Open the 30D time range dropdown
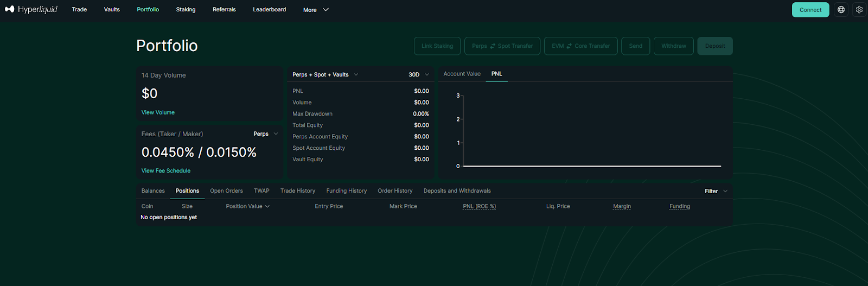 [x=419, y=74]
